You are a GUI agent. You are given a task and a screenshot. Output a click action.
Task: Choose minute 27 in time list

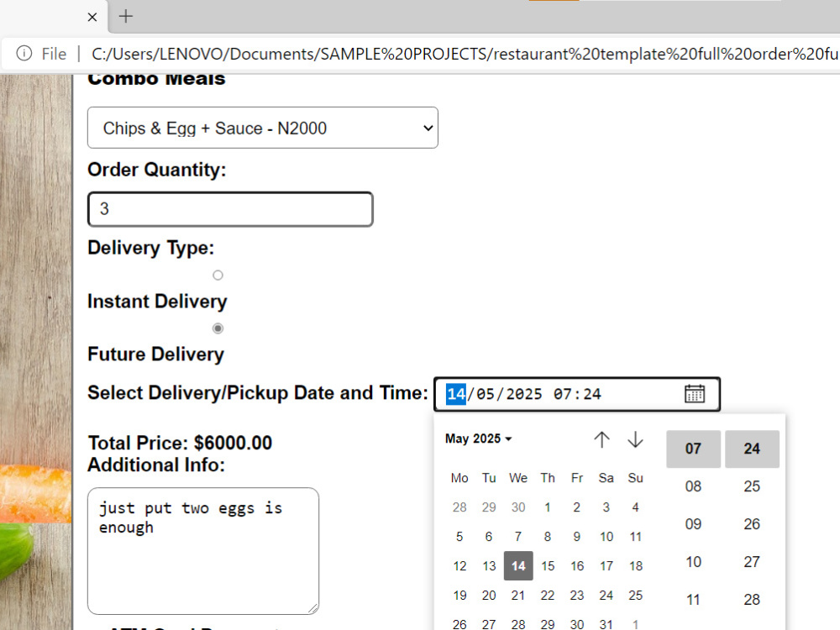[752, 562]
